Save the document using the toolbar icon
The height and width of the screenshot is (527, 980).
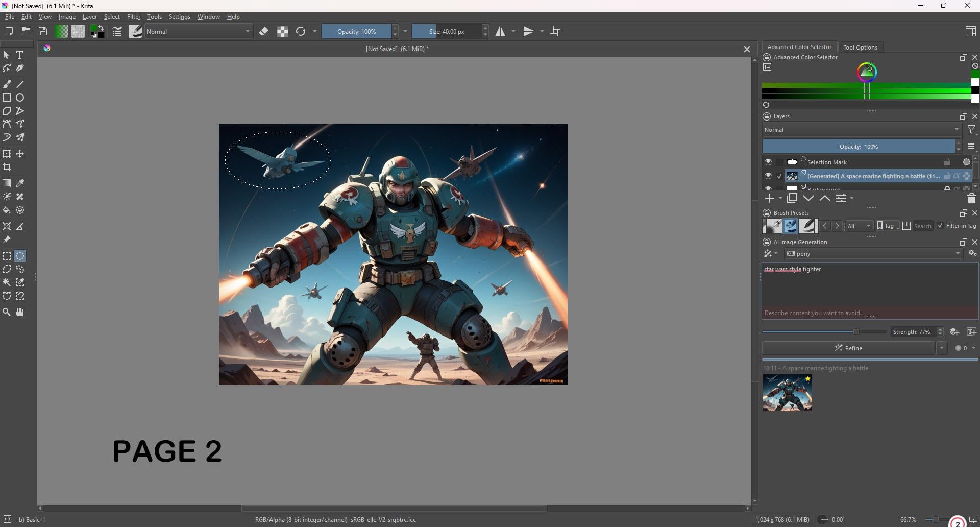tap(43, 31)
